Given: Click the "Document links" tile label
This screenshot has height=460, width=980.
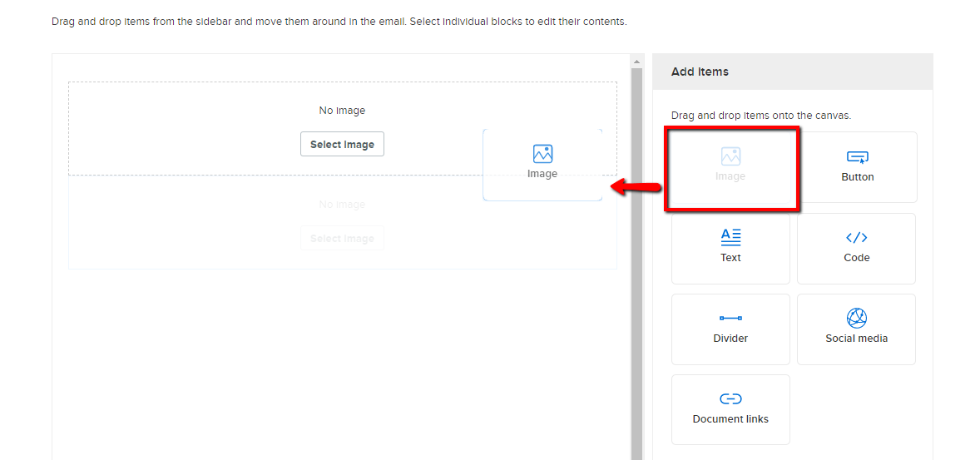Looking at the screenshot, I should click(730, 419).
